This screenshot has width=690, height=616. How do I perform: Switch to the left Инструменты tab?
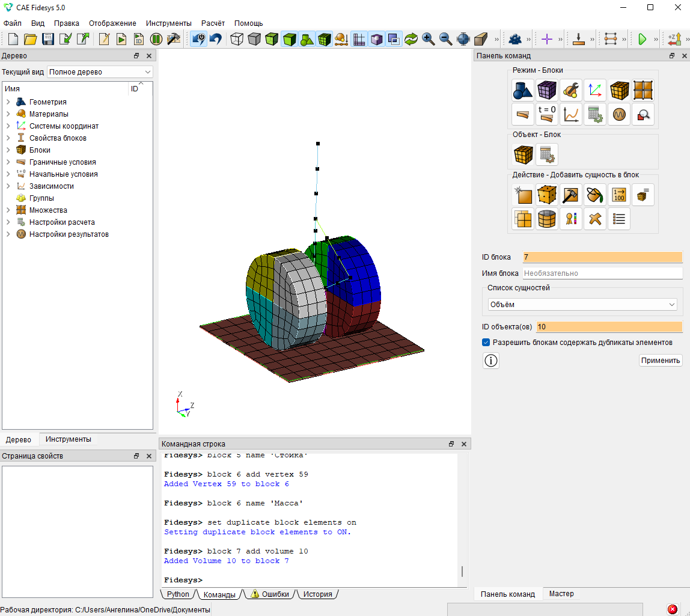68,439
